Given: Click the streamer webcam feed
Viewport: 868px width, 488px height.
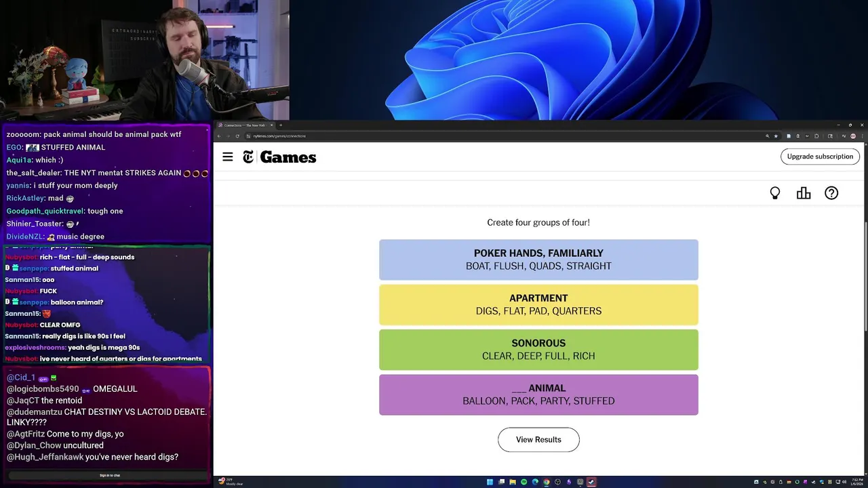Looking at the screenshot, I should click(x=144, y=60).
